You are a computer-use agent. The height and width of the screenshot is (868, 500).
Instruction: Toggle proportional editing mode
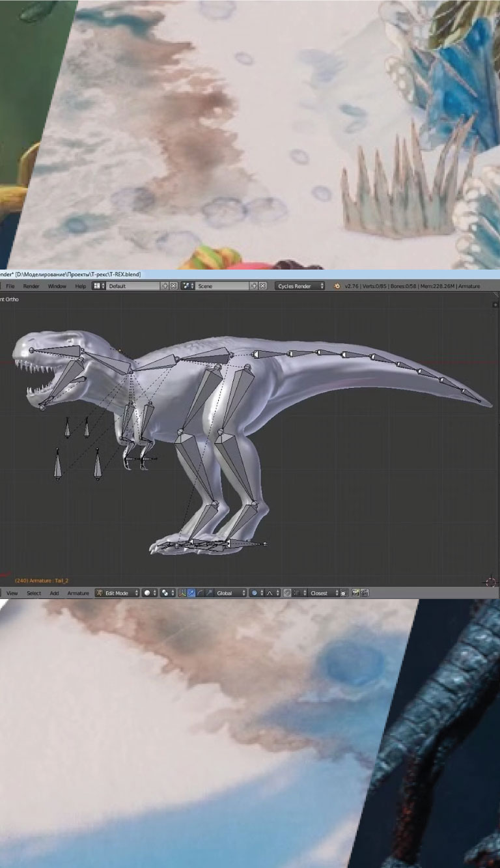[x=256, y=593]
